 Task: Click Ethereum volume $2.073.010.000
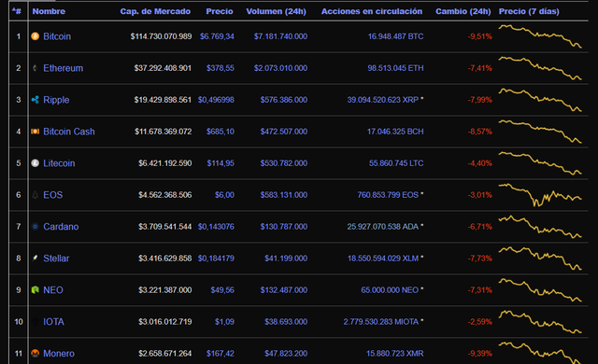click(x=280, y=68)
